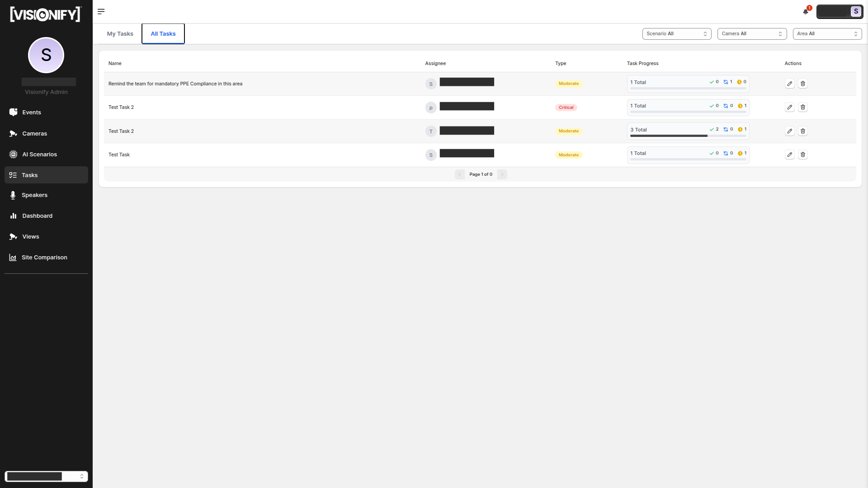Edit the Test Task 2 with 3 Total

(x=790, y=131)
